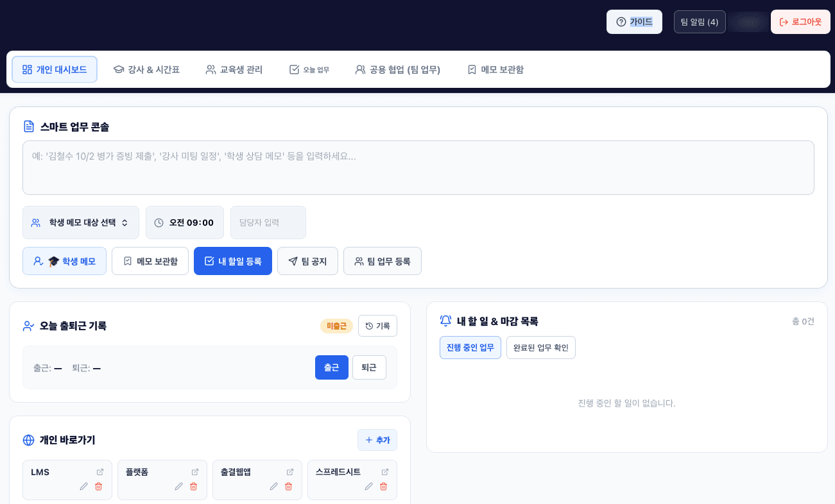
Task: Click the bell icon beside 내 할 일 & 마감 목록
Action: pos(445,321)
